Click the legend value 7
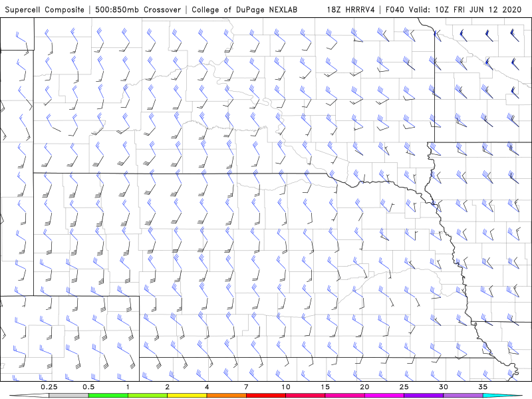The image size is (532, 399). click(x=246, y=387)
